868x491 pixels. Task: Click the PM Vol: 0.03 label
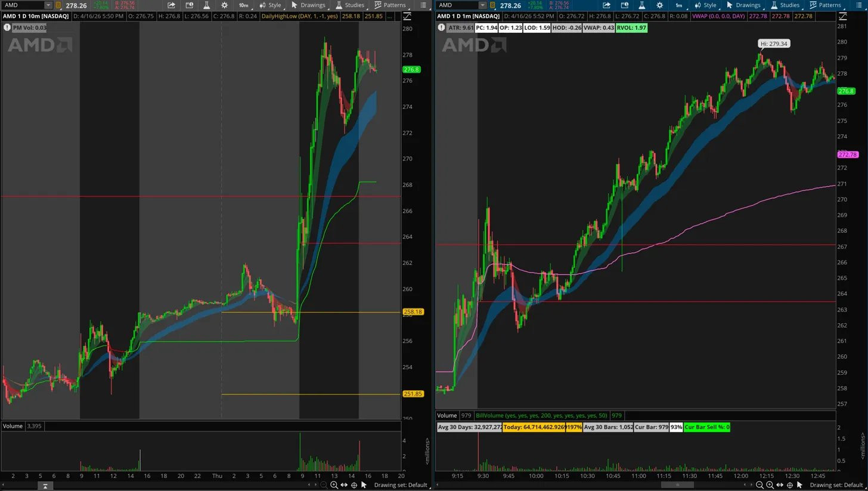click(x=30, y=27)
